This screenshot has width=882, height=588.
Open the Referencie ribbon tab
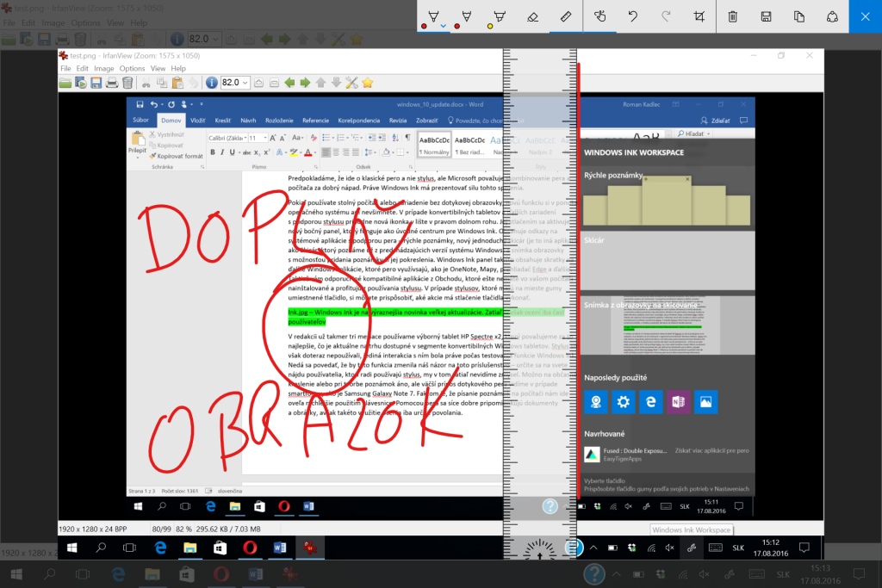[x=315, y=121]
